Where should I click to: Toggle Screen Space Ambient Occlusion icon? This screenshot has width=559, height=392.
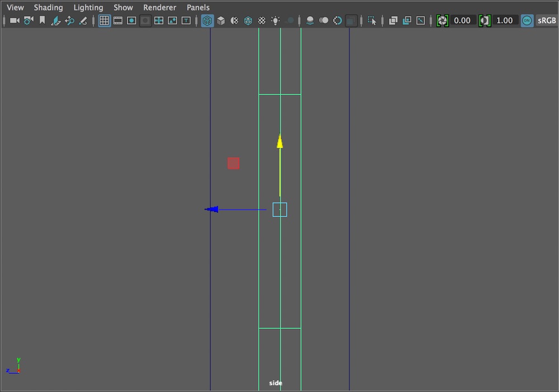pyautogui.click(x=310, y=21)
